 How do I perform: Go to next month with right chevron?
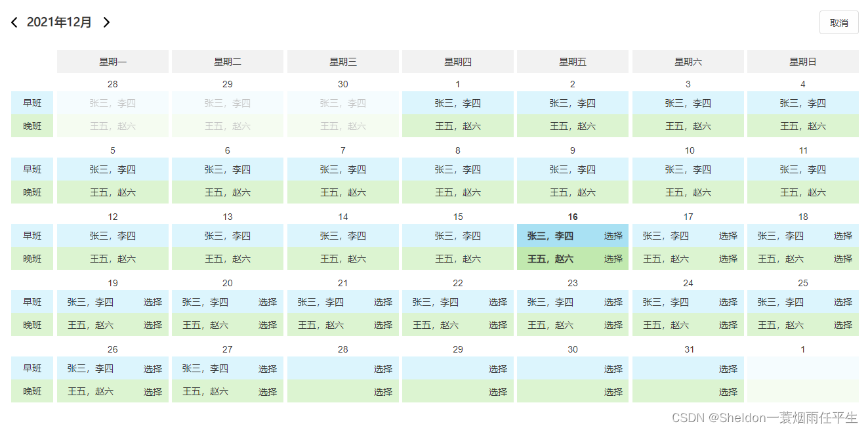pos(106,22)
